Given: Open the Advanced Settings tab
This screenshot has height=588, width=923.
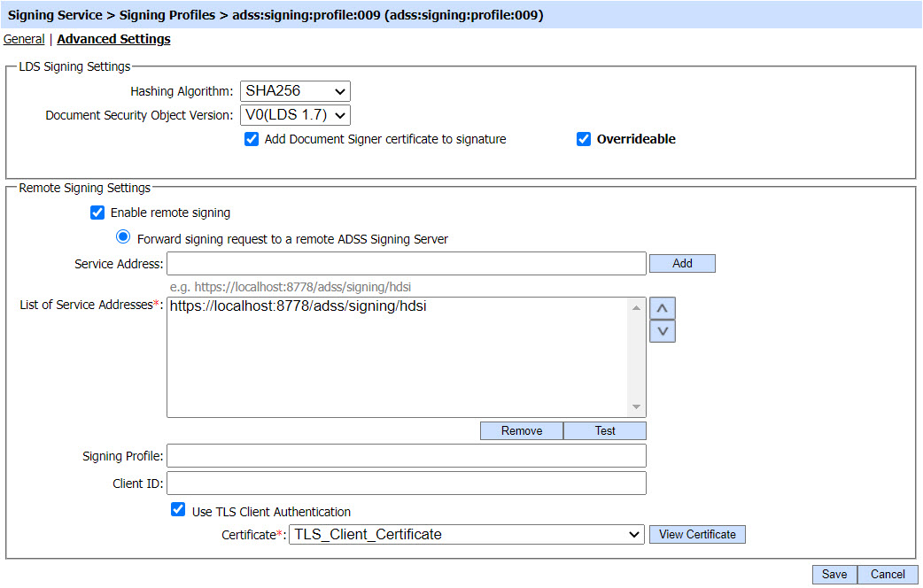Looking at the screenshot, I should click(113, 39).
